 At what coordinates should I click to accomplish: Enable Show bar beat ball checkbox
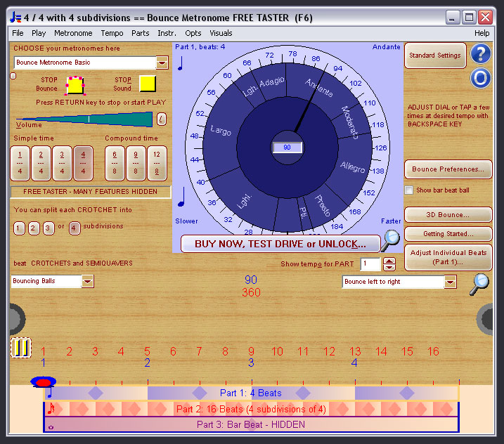click(408, 190)
